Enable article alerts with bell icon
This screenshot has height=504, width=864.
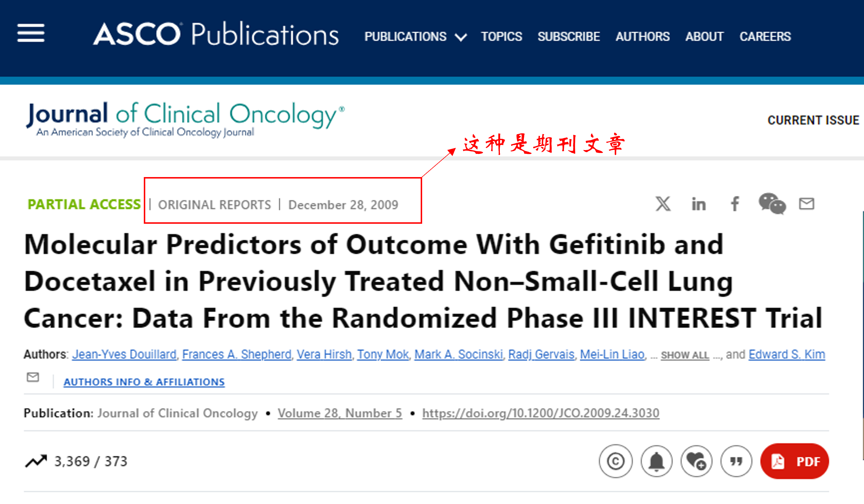click(x=656, y=461)
